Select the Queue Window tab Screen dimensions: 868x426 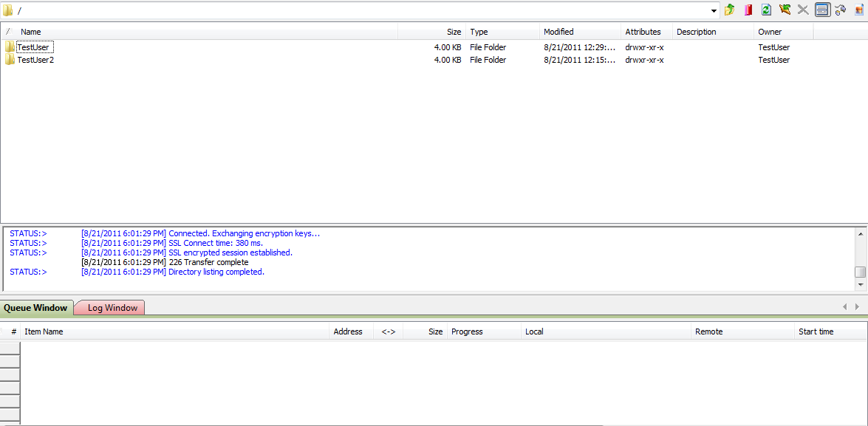pyautogui.click(x=35, y=308)
